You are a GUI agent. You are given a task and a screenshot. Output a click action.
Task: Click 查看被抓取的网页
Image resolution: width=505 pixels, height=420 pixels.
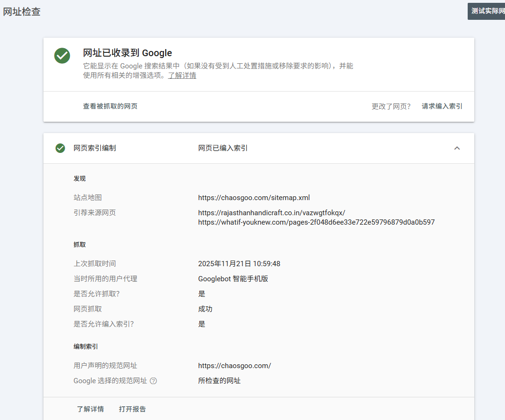[110, 106]
